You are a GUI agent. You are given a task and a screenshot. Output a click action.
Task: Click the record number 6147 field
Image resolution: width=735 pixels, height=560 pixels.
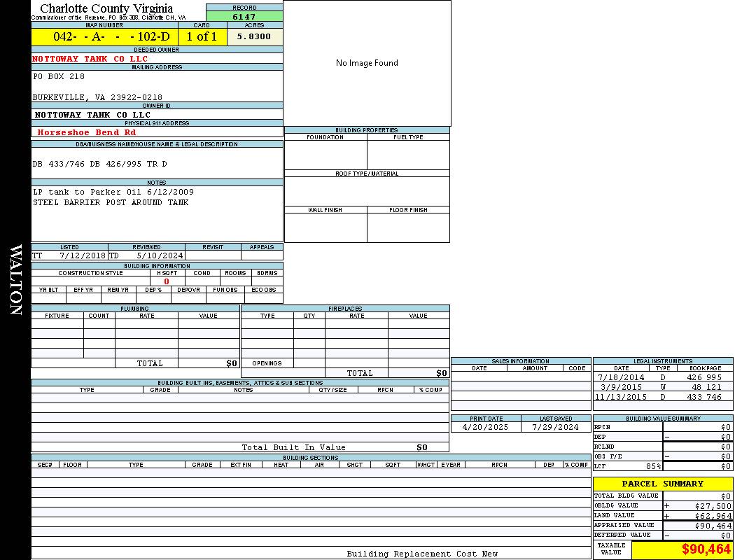pos(244,16)
